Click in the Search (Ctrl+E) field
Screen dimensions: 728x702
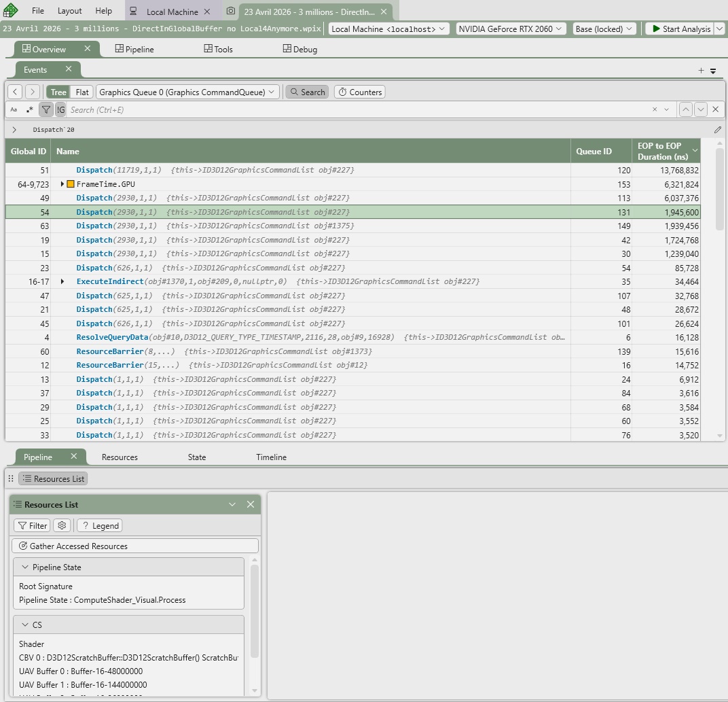[x=357, y=110]
